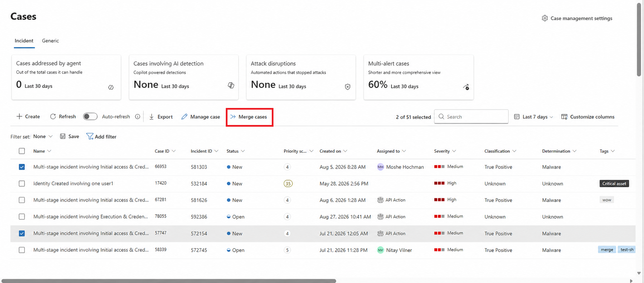
Task: Click the Auto-refresh info icon
Action: 138,116
